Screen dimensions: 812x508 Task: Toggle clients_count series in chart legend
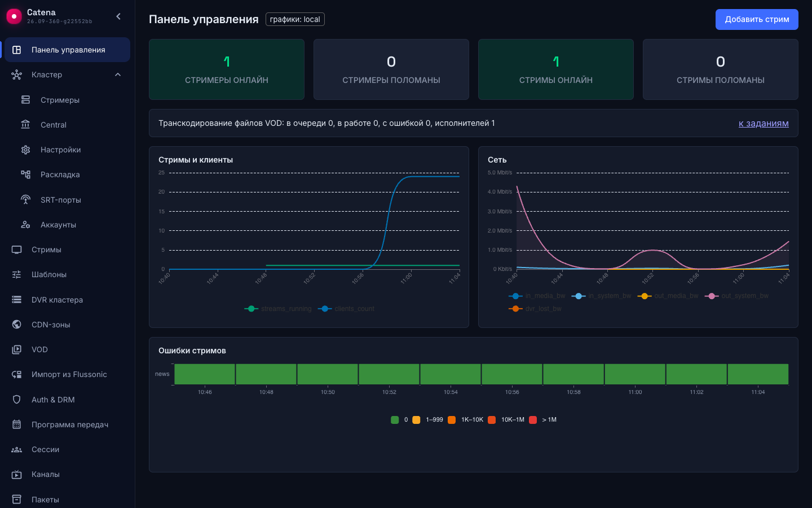346,309
